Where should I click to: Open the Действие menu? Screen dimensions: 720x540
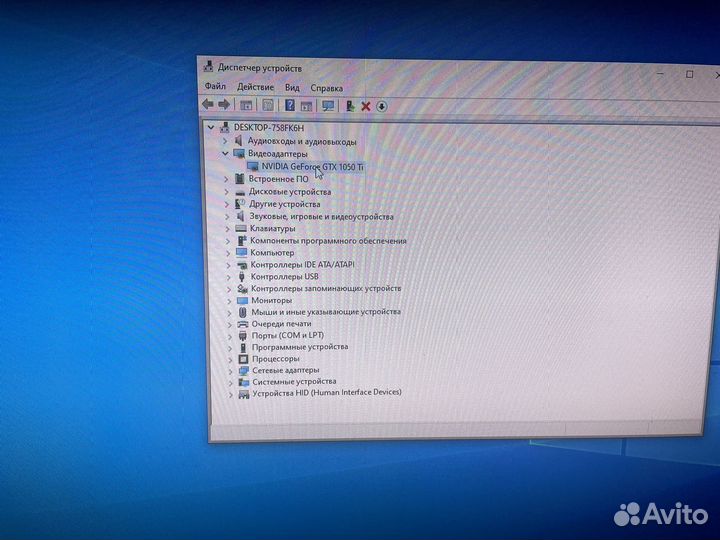pyautogui.click(x=255, y=87)
